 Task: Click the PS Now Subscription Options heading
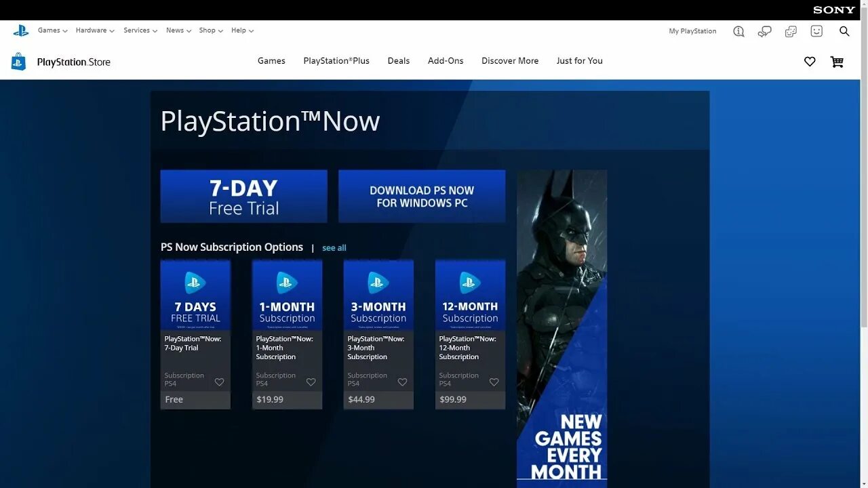pos(232,247)
